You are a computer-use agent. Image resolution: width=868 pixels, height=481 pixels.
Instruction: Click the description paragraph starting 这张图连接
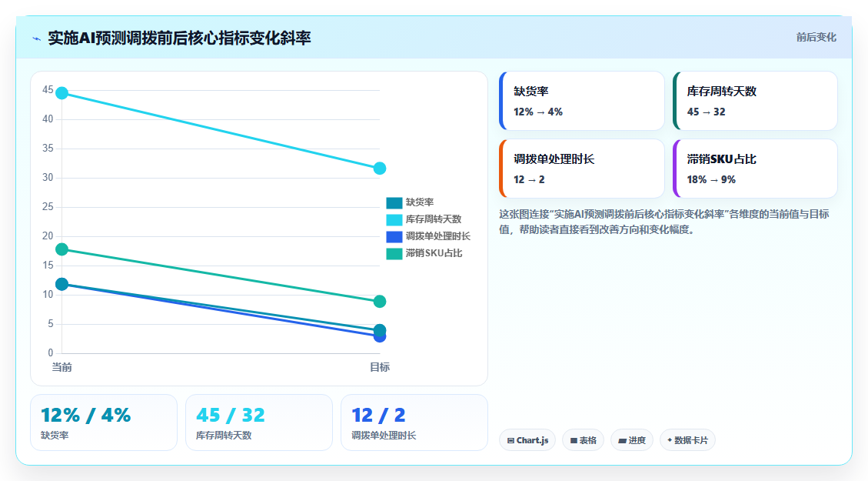(x=664, y=222)
